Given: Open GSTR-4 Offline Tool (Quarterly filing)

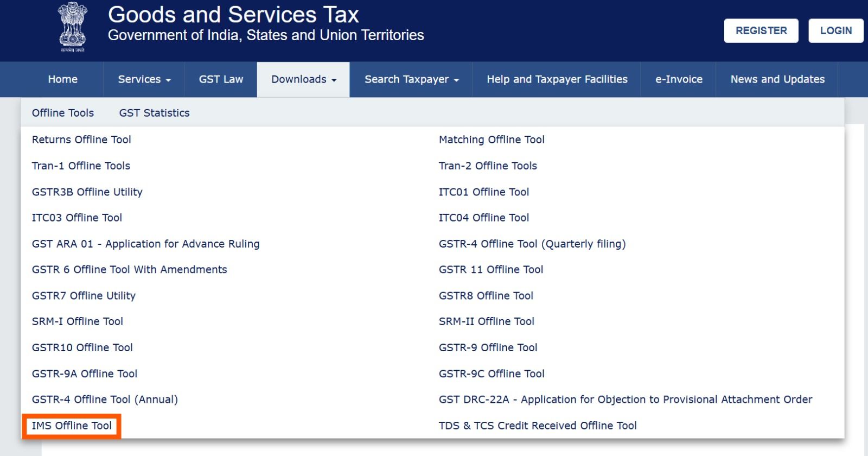Looking at the screenshot, I should (x=532, y=244).
